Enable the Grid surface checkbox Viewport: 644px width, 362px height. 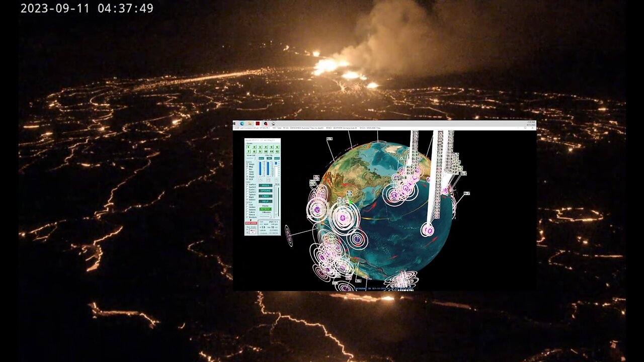pos(247,205)
